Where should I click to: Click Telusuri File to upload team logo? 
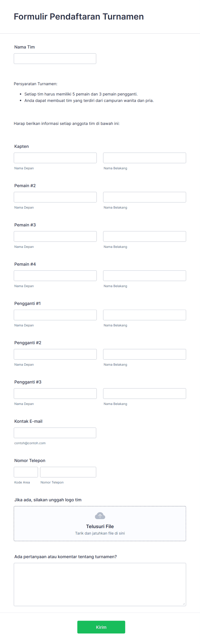100,526
